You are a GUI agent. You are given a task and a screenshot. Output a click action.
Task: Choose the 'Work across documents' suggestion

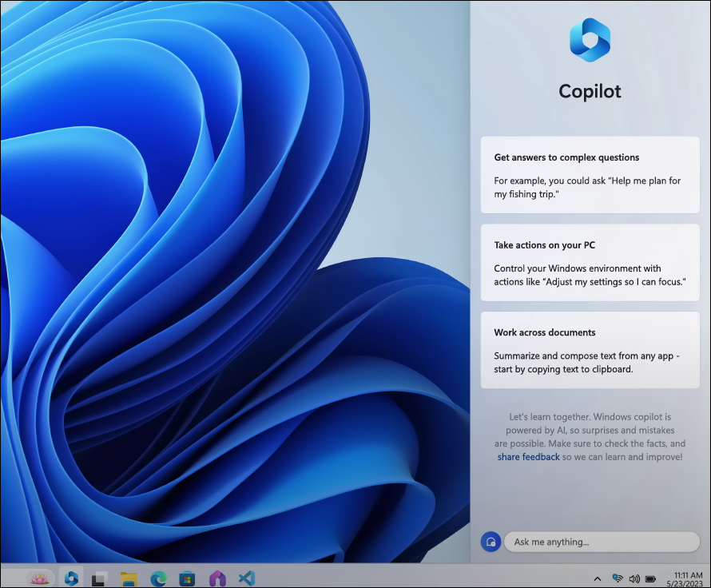tap(590, 350)
